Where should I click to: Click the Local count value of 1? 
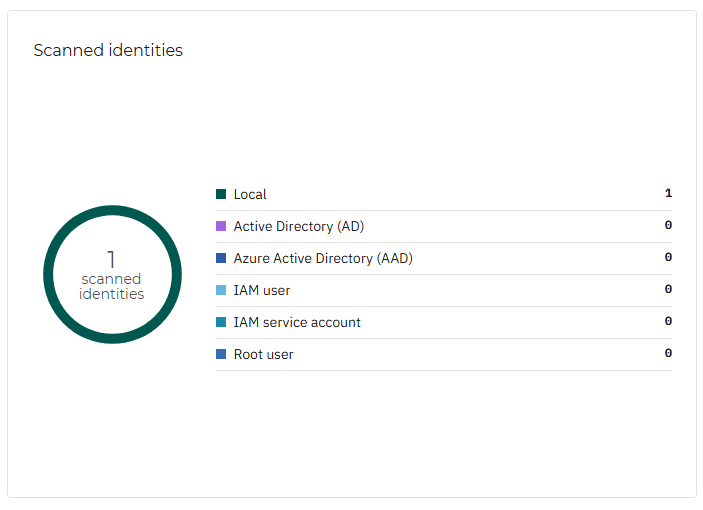(x=668, y=194)
